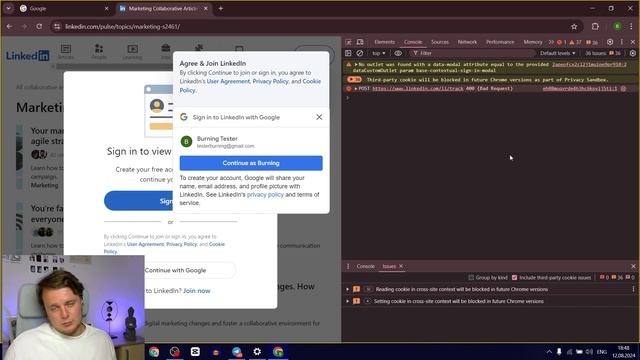Click the volume icon in system tray

click(589, 351)
